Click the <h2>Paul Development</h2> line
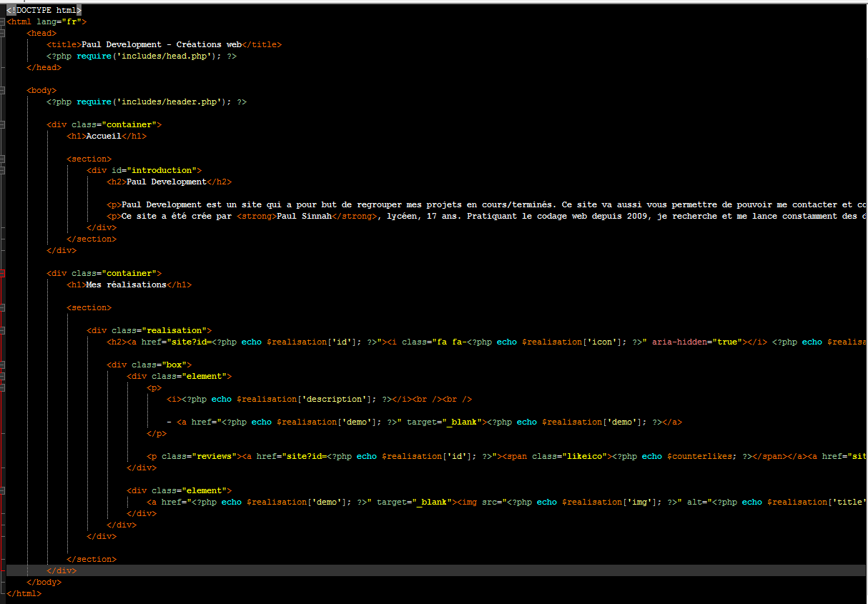This screenshot has height=604, width=868. click(x=169, y=182)
